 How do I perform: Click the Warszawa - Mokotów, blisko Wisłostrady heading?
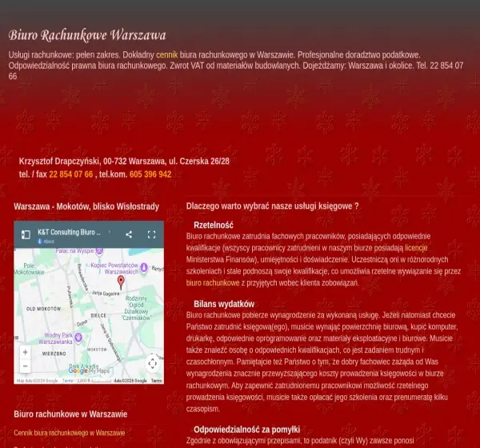(86, 206)
